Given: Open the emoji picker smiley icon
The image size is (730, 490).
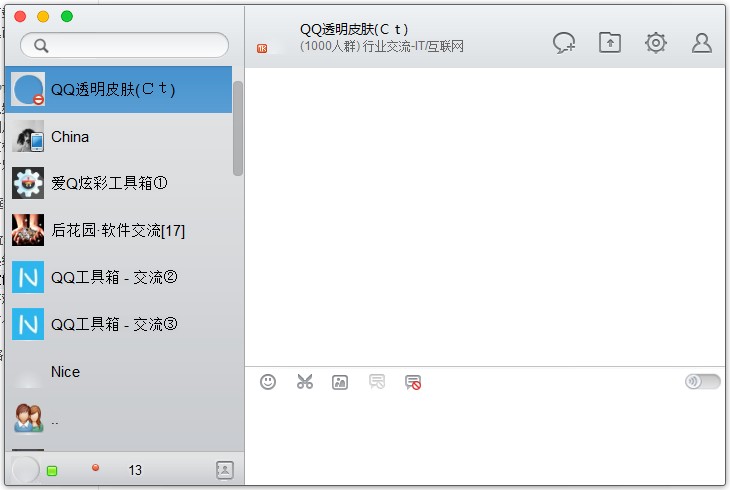Looking at the screenshot, I should point(268,382).
